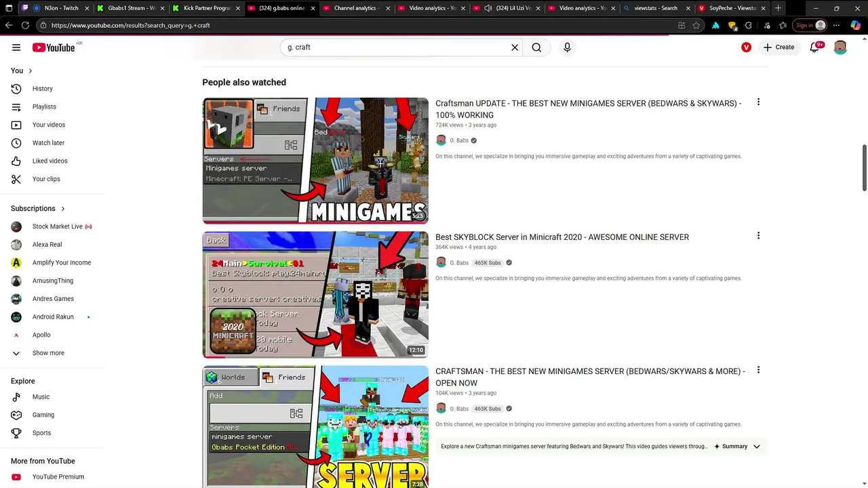Click the YouTube logo to go home
The image size is (868, 488).
tap(54, 47)
